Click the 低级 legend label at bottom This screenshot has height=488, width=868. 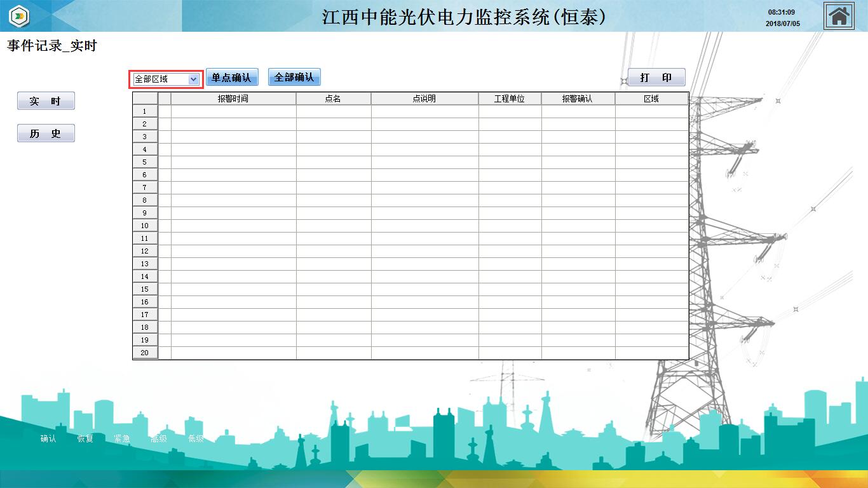[x=196, y=438]
